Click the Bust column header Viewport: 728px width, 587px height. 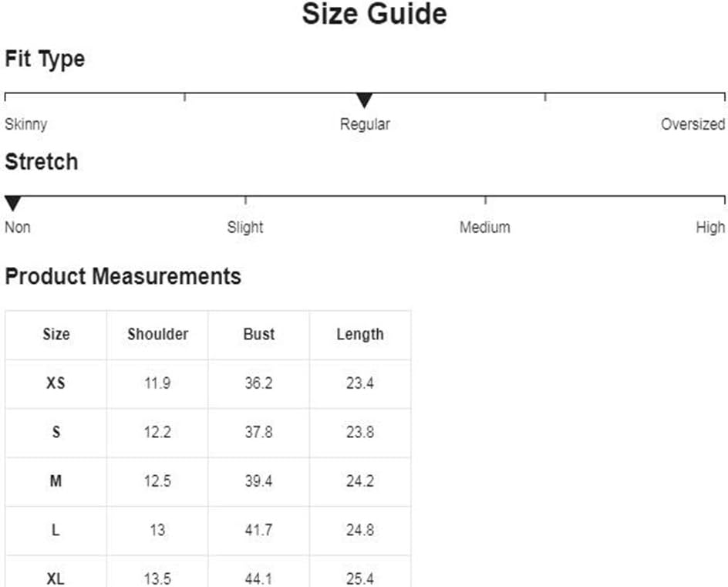[259, 334]
